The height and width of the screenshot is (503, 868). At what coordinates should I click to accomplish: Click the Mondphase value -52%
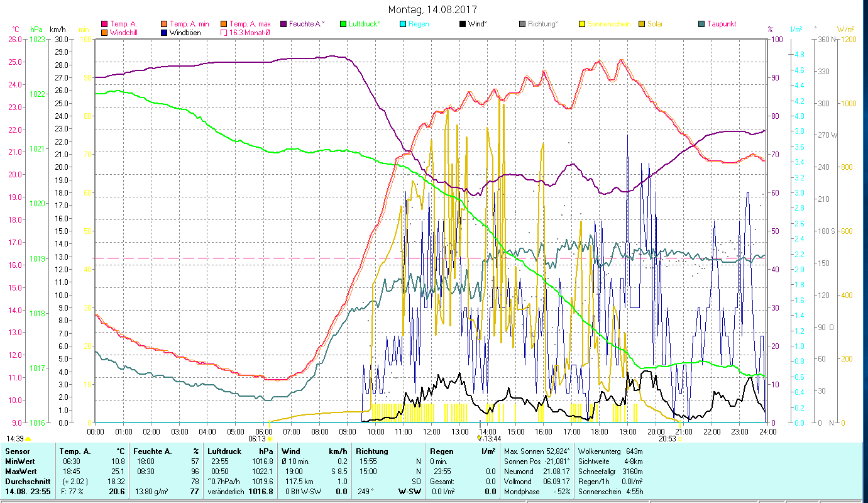pos(561,492)
